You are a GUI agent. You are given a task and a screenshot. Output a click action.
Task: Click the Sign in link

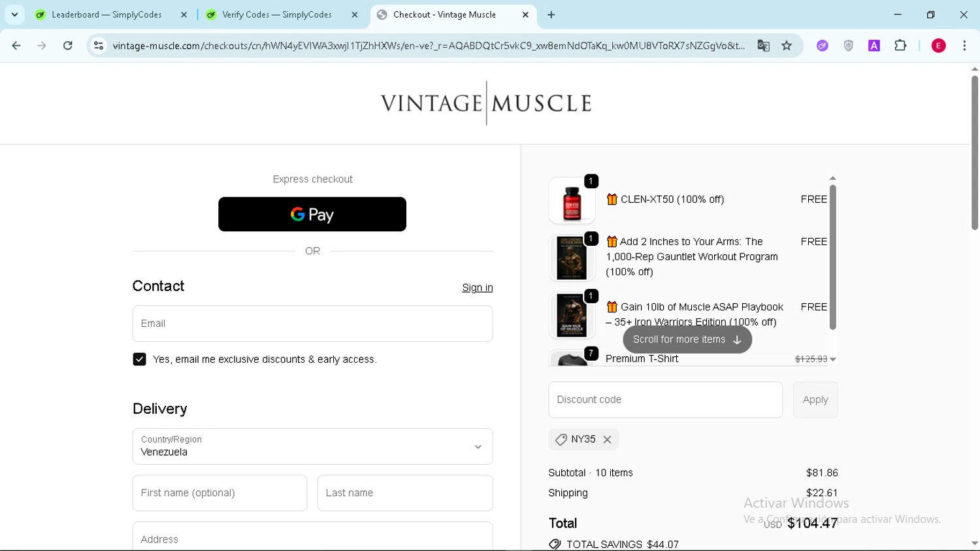tap(478, 288)
